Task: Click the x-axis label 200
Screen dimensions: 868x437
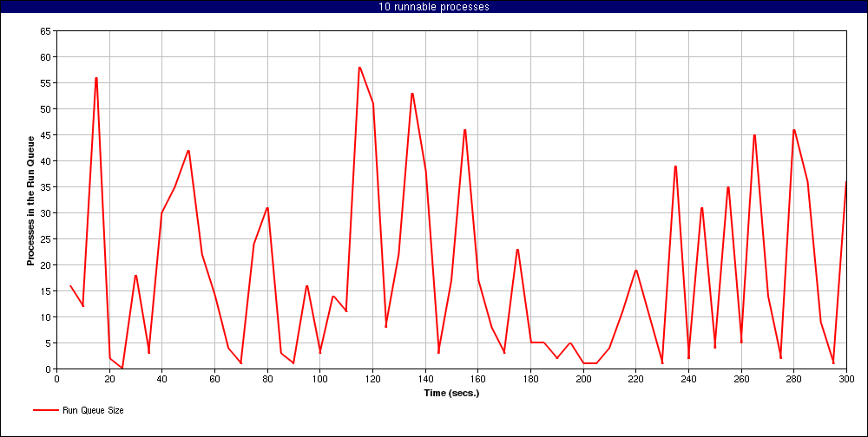Action: pos(583,379)
